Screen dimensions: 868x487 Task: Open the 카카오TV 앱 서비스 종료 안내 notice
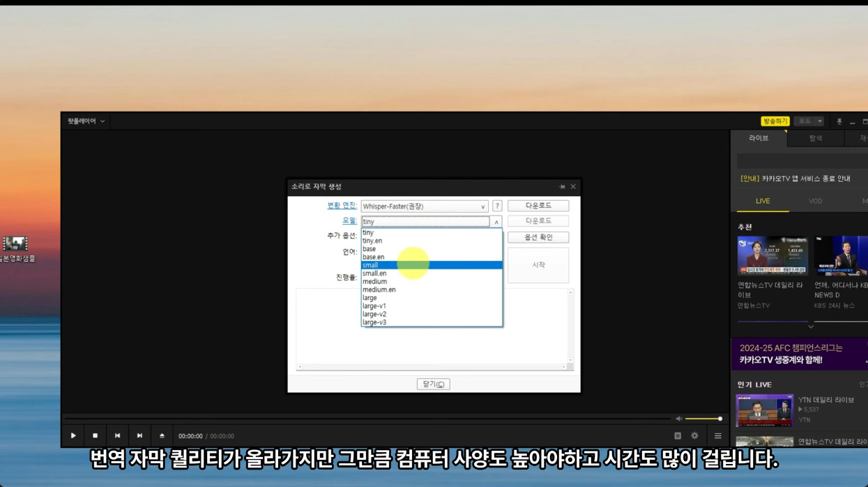point(795,179)
